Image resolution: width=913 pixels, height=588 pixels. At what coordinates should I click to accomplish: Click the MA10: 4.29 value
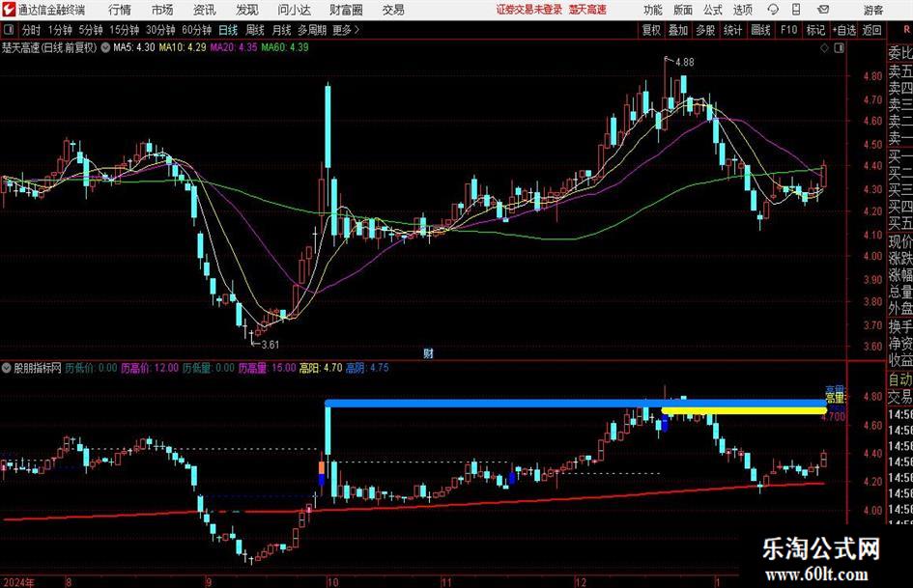point(183,47)
